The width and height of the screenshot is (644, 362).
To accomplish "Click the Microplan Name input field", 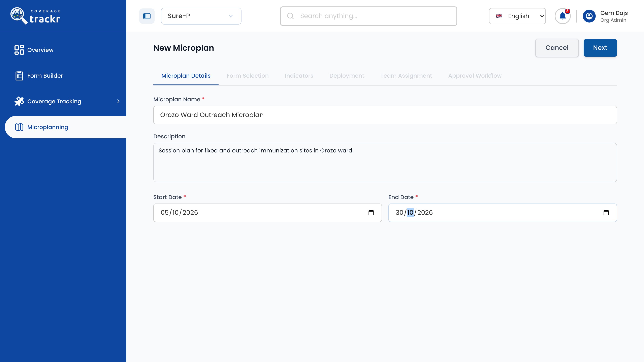I will point(385,115).
